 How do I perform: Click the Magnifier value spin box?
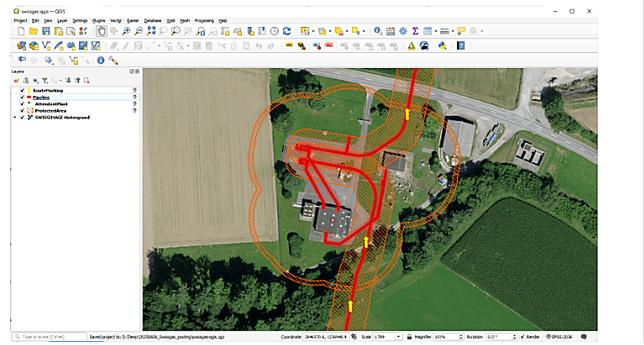448,337
